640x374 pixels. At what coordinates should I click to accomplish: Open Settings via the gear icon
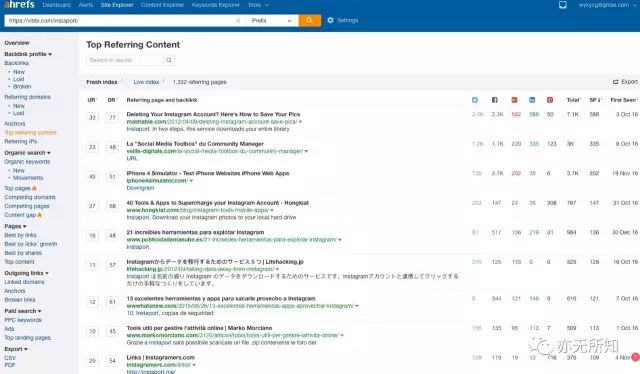(330, 20)
